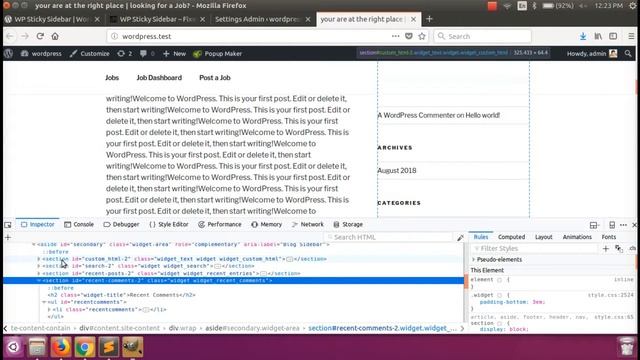Open Files manager from the dock
The height and width of the screenshot is (360, 640).
tap(37, 347)
